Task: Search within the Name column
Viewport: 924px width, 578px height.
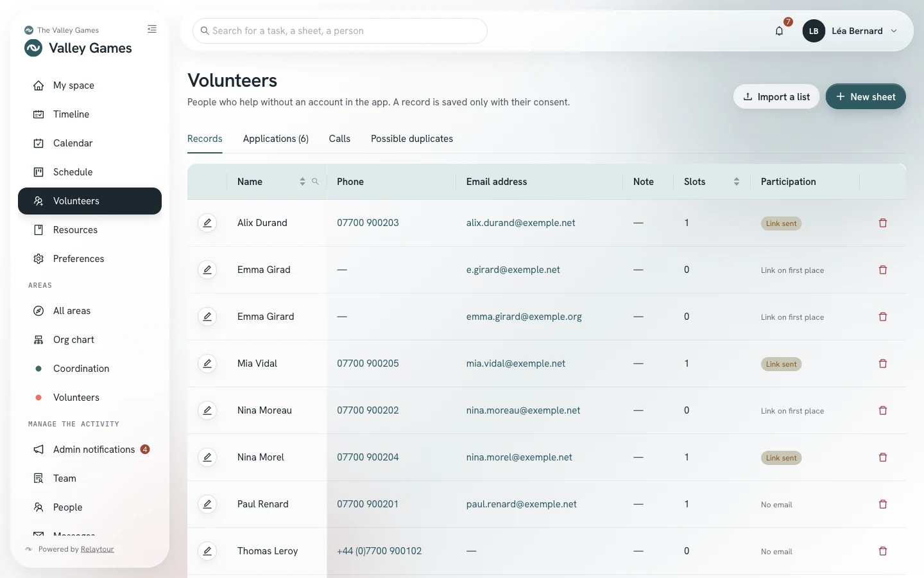Action: coord(315,182)
